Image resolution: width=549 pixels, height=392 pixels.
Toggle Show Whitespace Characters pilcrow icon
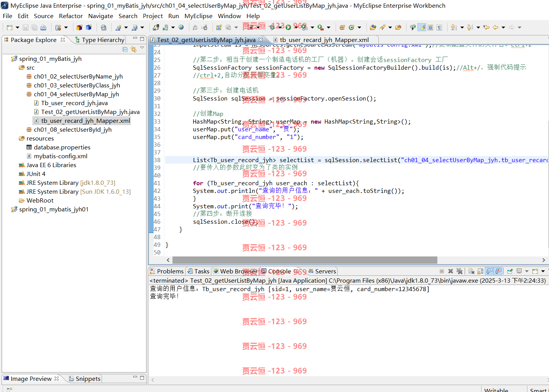point(439,27)
